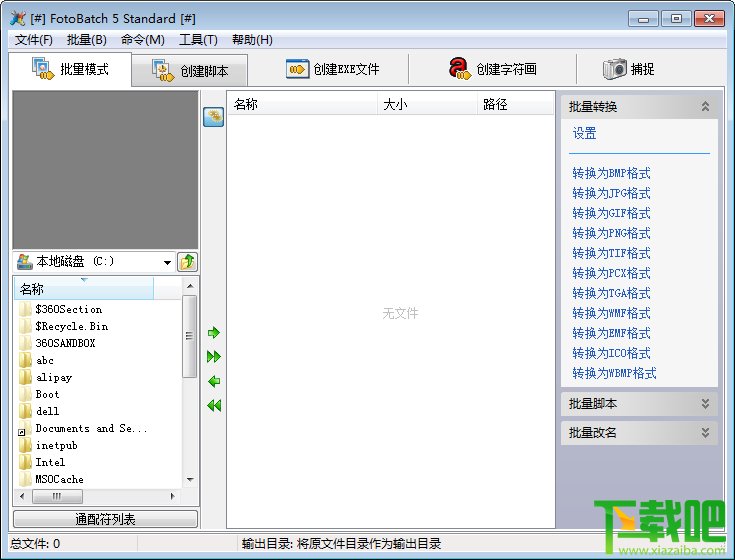Click the 转换为EMF格式 link
The width and height of the screenshot is (735, 560).
[611, 333]
